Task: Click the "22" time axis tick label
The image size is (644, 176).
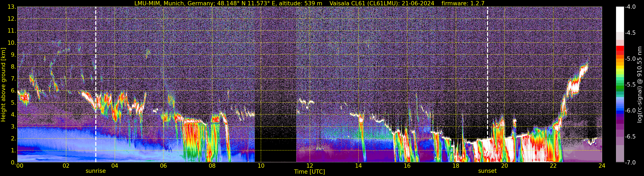Action: [x=553, y=166]
